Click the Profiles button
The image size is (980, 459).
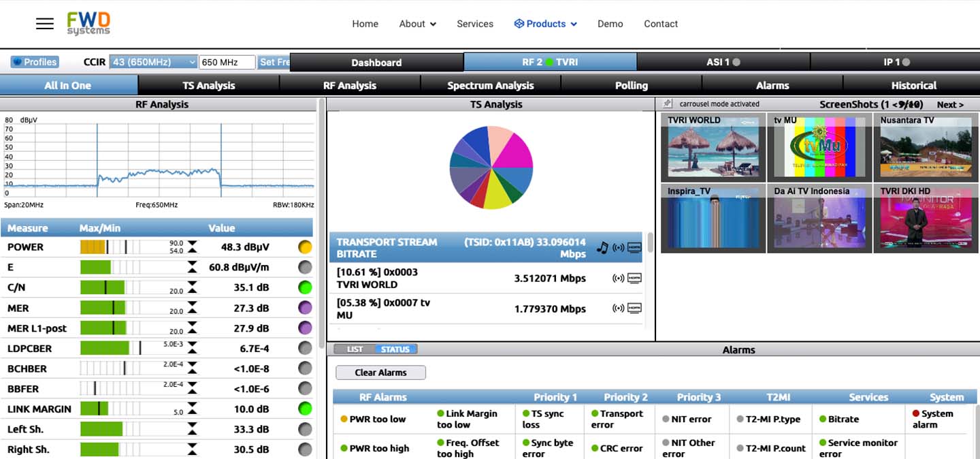35,62
